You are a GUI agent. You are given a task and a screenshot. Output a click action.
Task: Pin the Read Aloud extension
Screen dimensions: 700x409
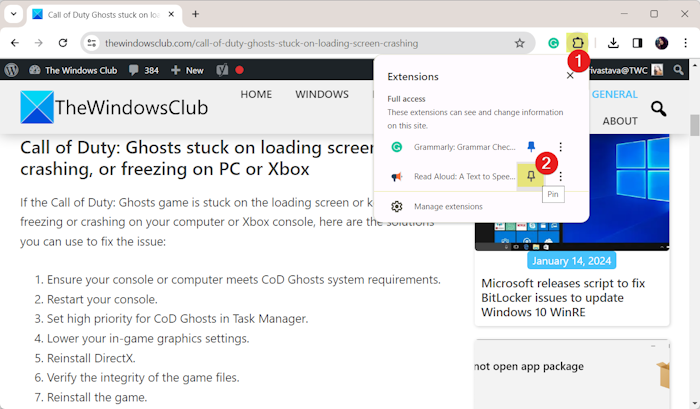(x=531, y=176)
